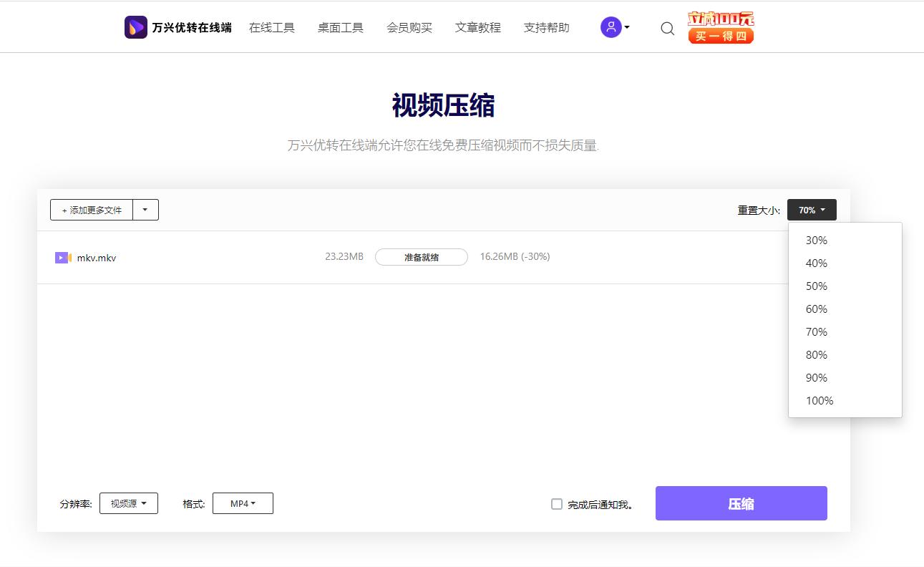Click the 支持帮助 nav item
This screenshot has width=924, height=567.
tap(546, 27)
